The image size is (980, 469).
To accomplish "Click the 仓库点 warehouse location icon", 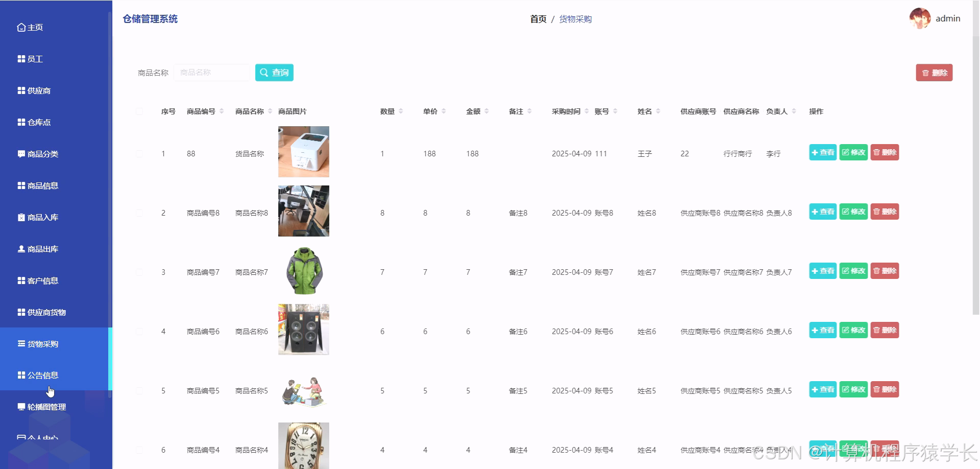I will click(x=20, y=122).
